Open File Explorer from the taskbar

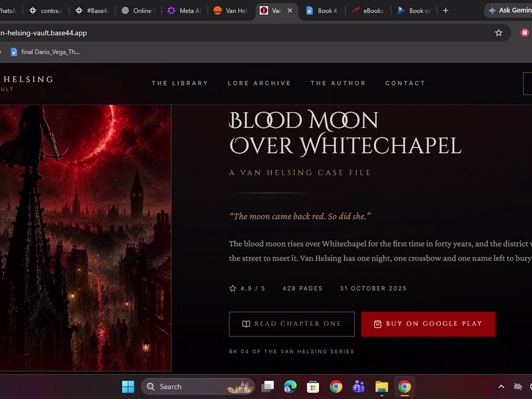(382, 386)
